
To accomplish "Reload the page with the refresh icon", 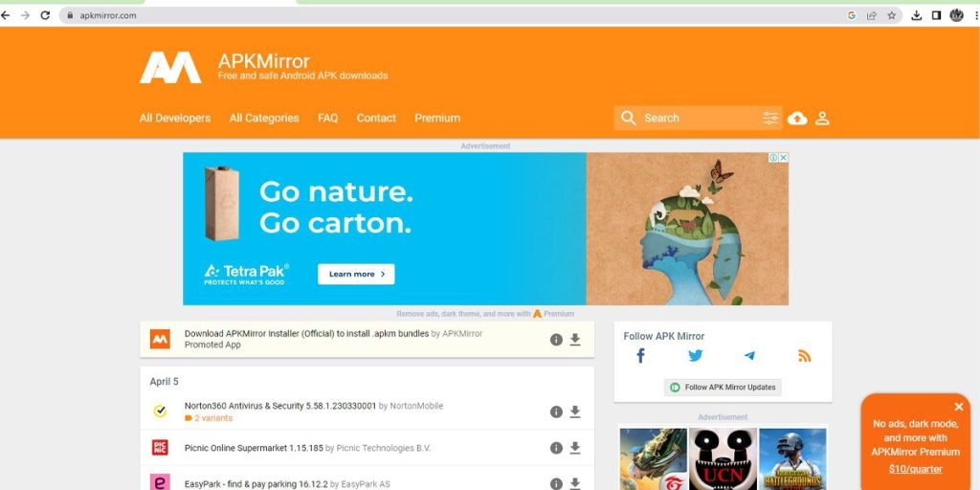I will (x=45, y=15).
